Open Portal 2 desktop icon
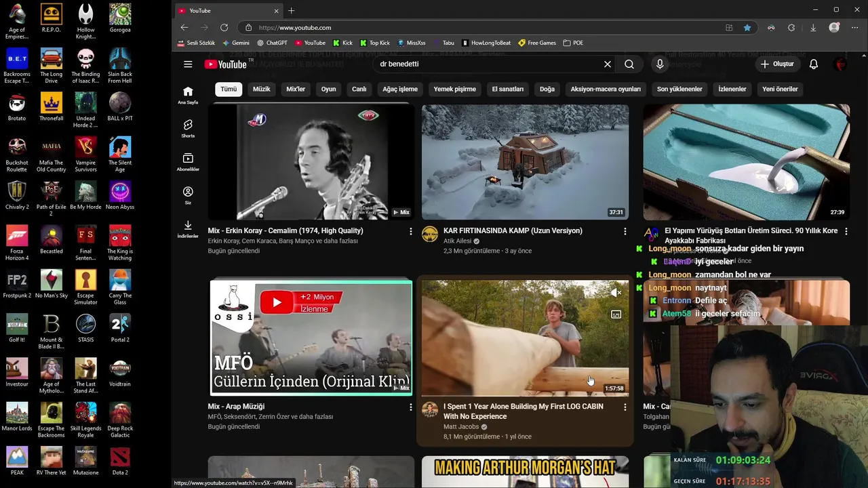 120,327
